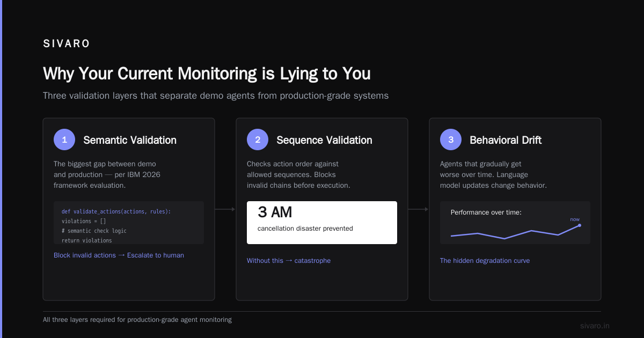This screenshot has height=338, width=644.
Task: Click "Without this → catastrophe" text
Action: (289, 261)
